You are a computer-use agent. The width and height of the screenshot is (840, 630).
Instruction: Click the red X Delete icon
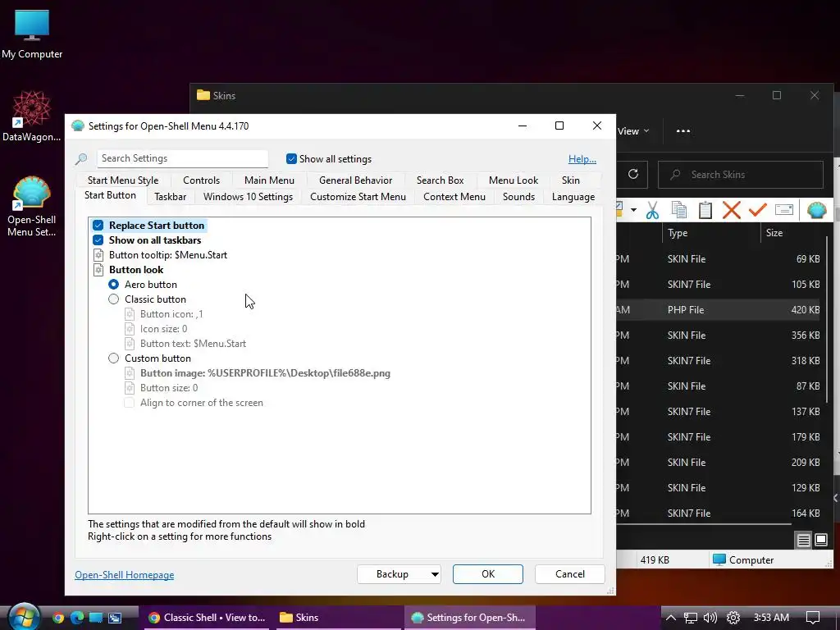(731, 210)
